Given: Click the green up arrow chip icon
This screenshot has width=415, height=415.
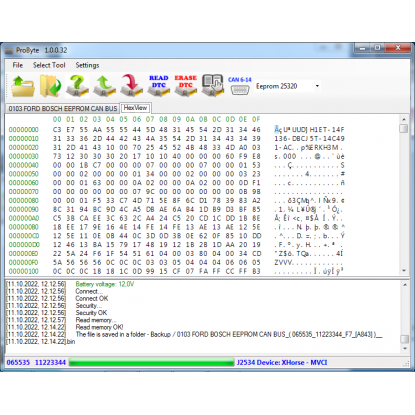Looking at the screenshot, I should pyautogui.click(x=104, y=86).
